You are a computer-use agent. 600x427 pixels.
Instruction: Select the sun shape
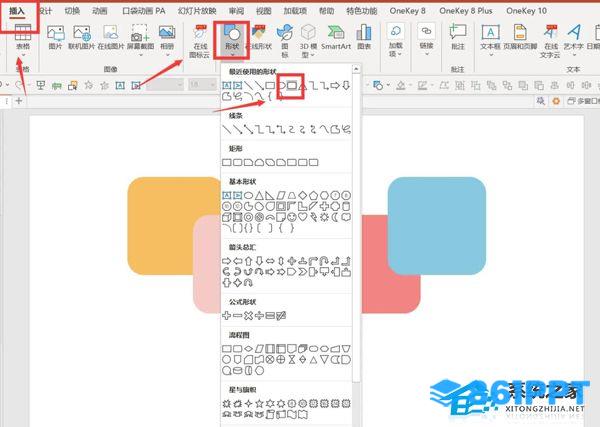(324, 217)
